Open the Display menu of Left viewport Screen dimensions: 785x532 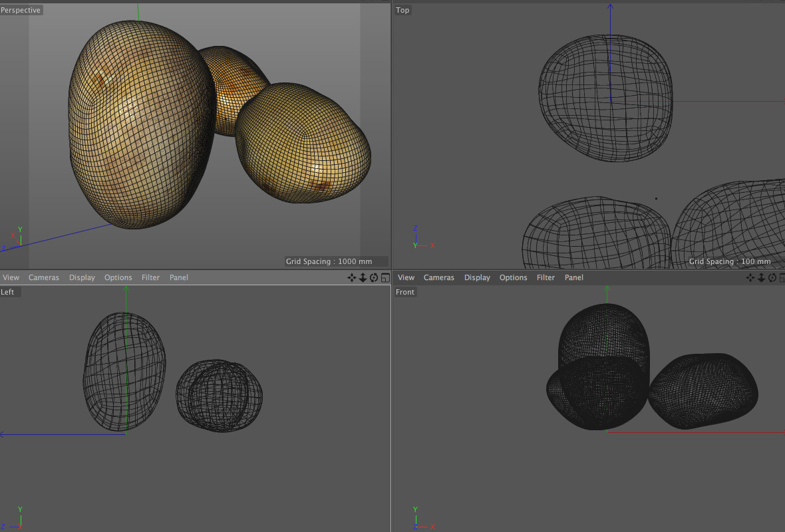coord(82,278)
